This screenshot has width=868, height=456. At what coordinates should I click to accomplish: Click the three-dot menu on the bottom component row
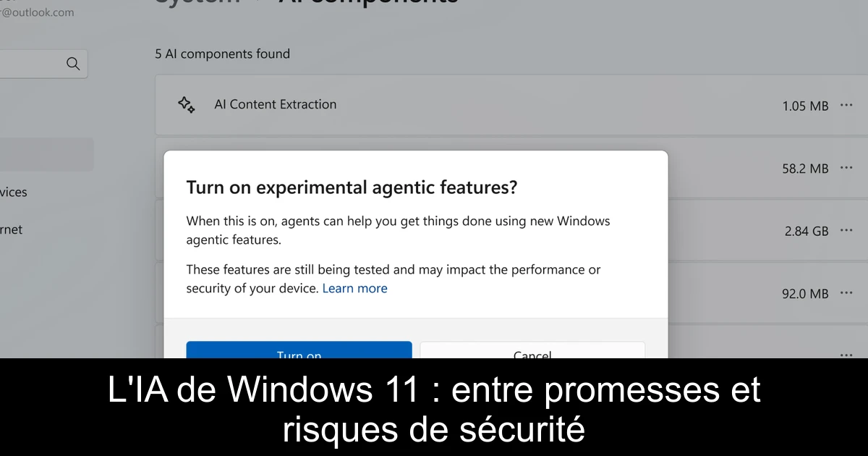click(x=846, y=355)
